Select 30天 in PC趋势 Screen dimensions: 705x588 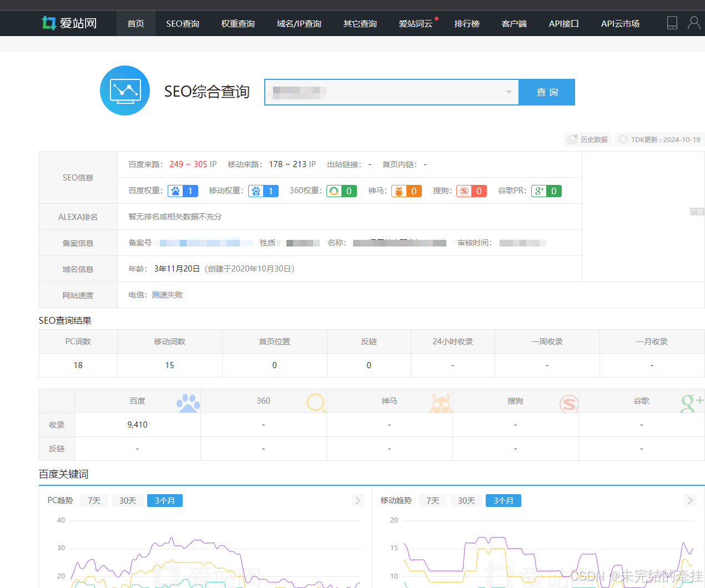coord(128,500)
